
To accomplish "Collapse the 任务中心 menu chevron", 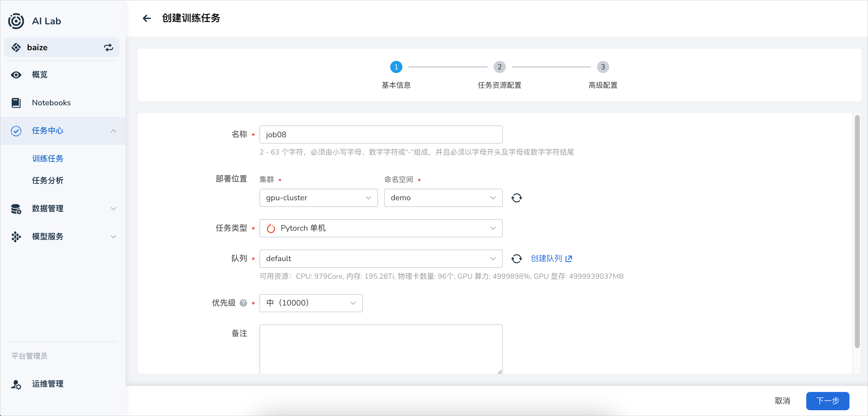I will 113,131.
